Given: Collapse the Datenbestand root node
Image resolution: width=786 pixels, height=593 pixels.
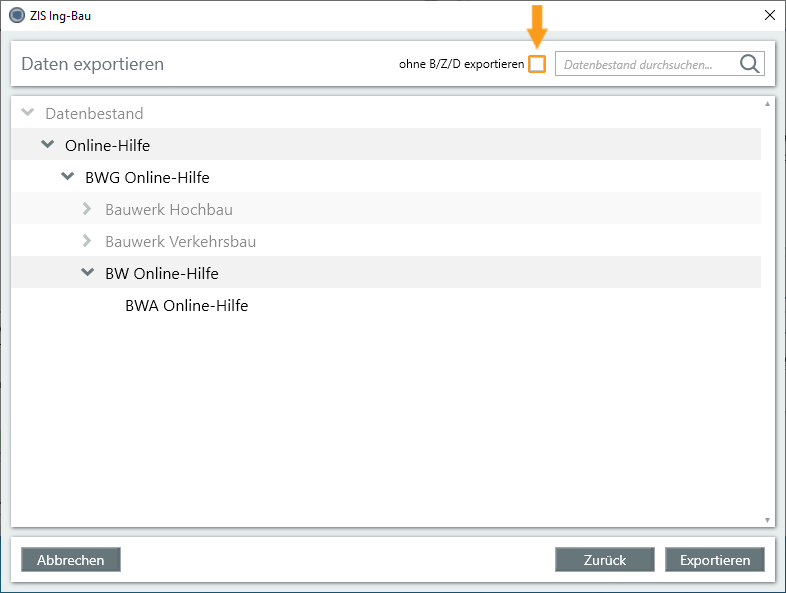Looking at the screenshot, I should click(28, 113).
